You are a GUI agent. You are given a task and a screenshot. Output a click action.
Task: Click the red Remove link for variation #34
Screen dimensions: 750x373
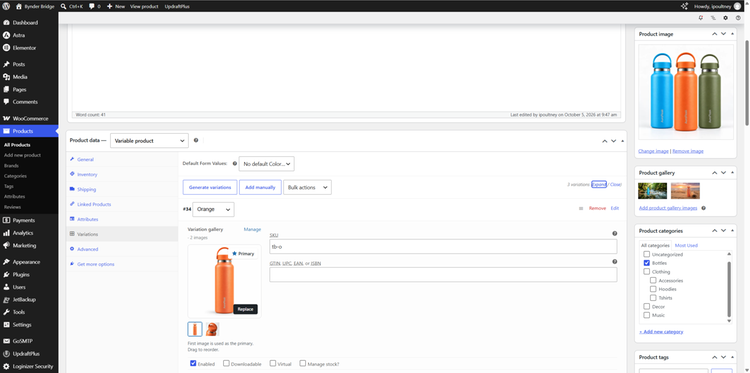597,208
